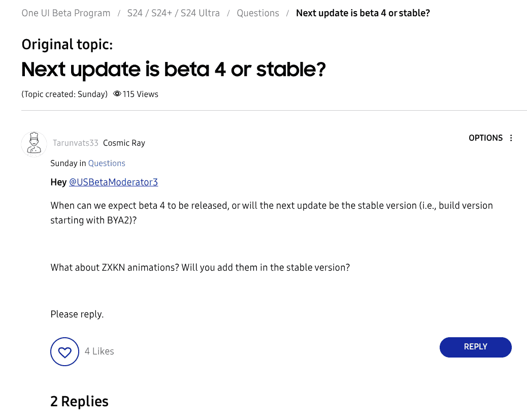Screen dimensions: 527x420
Task: Click the ZXKN animations paragraph
Action: point(200,268)
